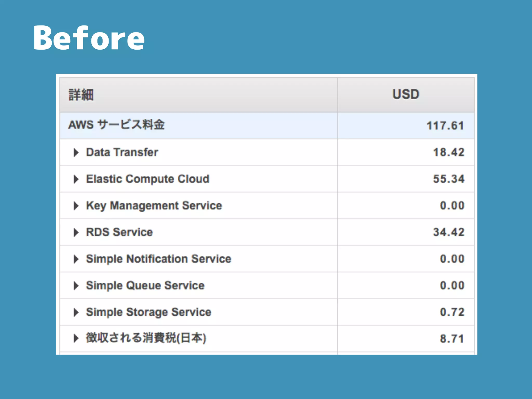Expand the Simple Storage Service triangle
The width and height of the screenshot is (532, 399).
tap(76, 312)
